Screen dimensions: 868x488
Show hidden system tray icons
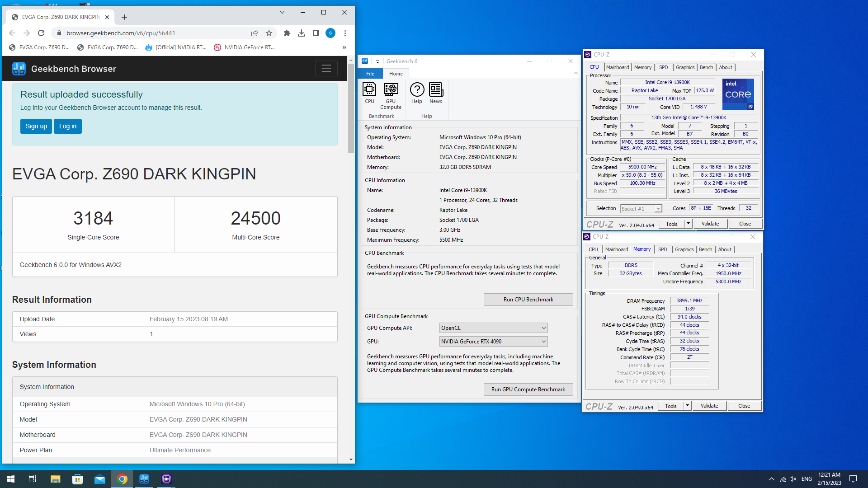pyautogui.click(x=772, y=479)
